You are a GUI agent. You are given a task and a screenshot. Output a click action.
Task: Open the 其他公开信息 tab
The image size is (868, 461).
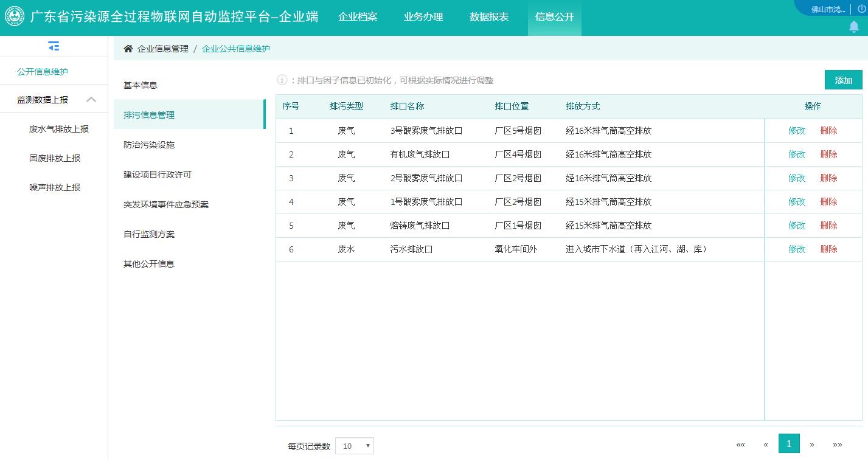pos(189,264)
